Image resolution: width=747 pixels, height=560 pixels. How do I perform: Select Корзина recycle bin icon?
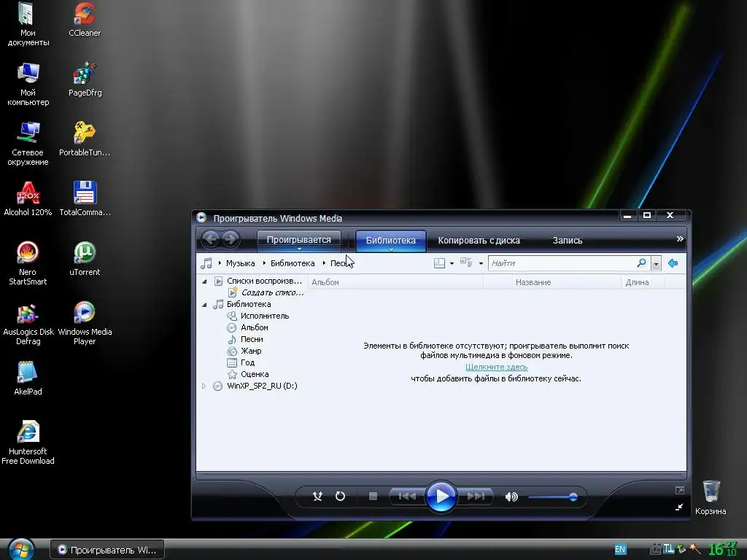click(711, 497)
